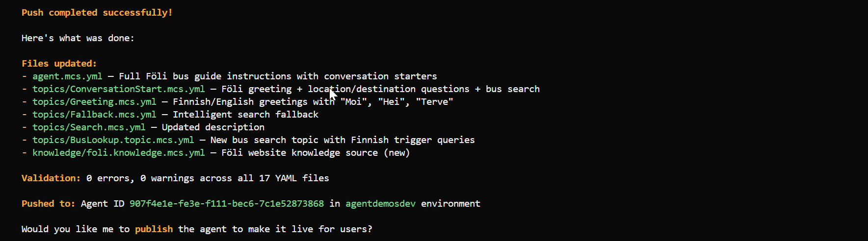Click the Updated description text

tap(213, 127)
